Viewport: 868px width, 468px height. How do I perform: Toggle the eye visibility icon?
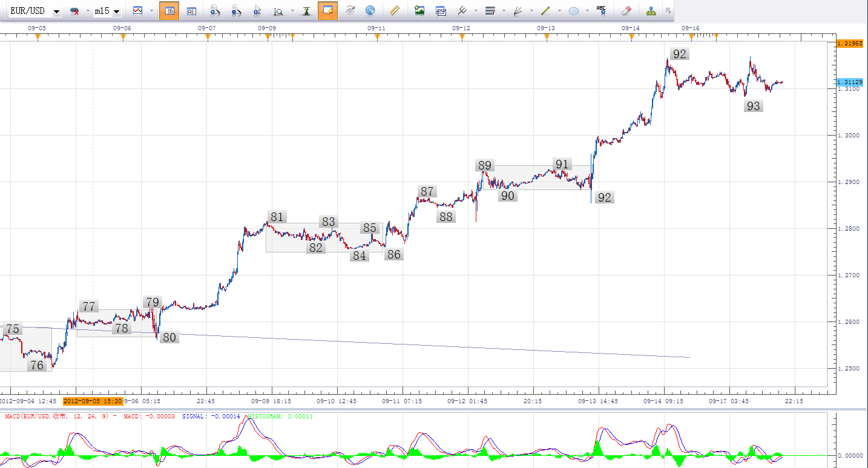click(x=349, y=10)
